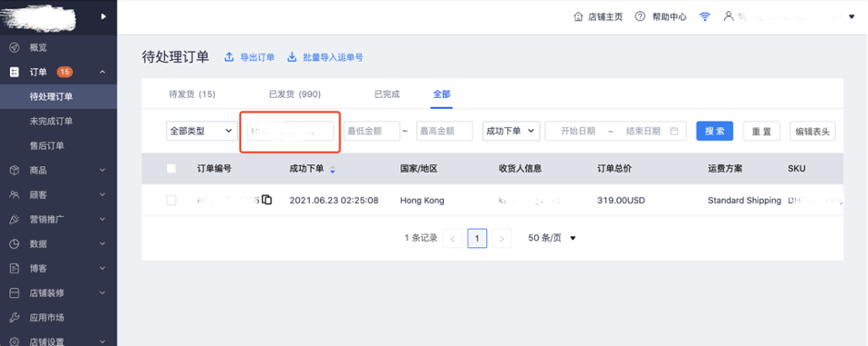The width and height of the screenshot is (868, 346).
Task: Click the 2021.06.23 02:25:08 timestamp cell
Action: pyautogui.click(x=334, y=200)
